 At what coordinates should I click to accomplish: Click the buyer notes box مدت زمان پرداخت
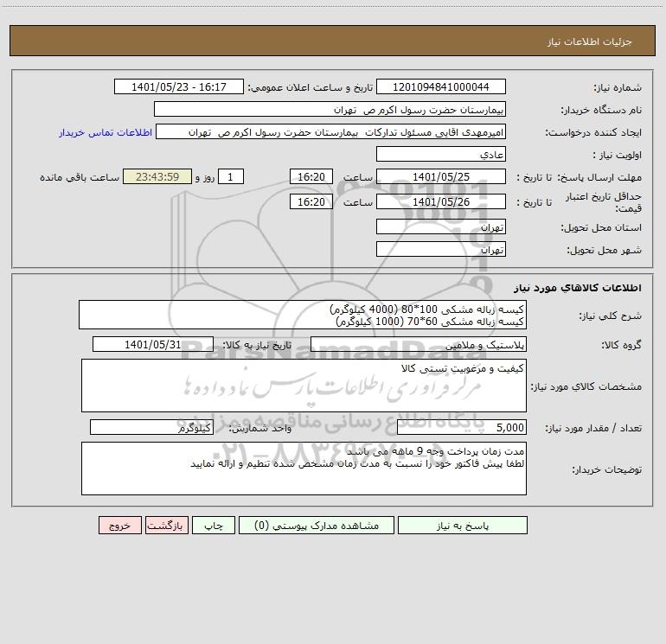[304, 469]
